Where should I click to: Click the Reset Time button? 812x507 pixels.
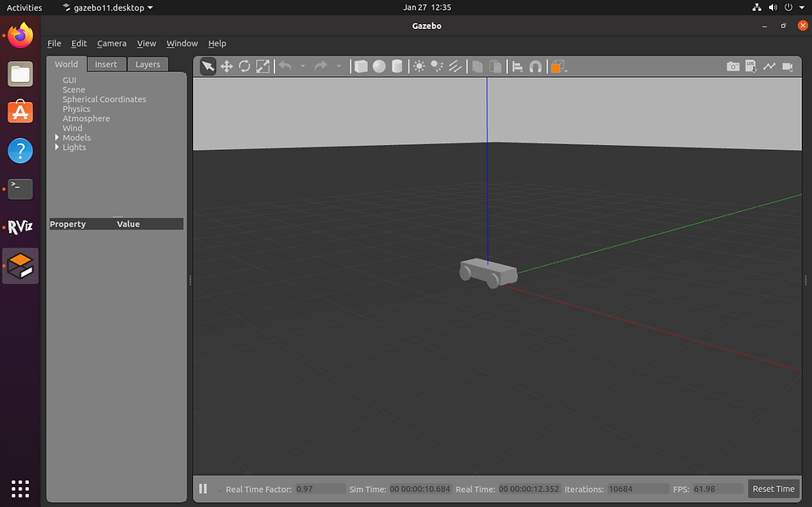click(x=773, y=489)
